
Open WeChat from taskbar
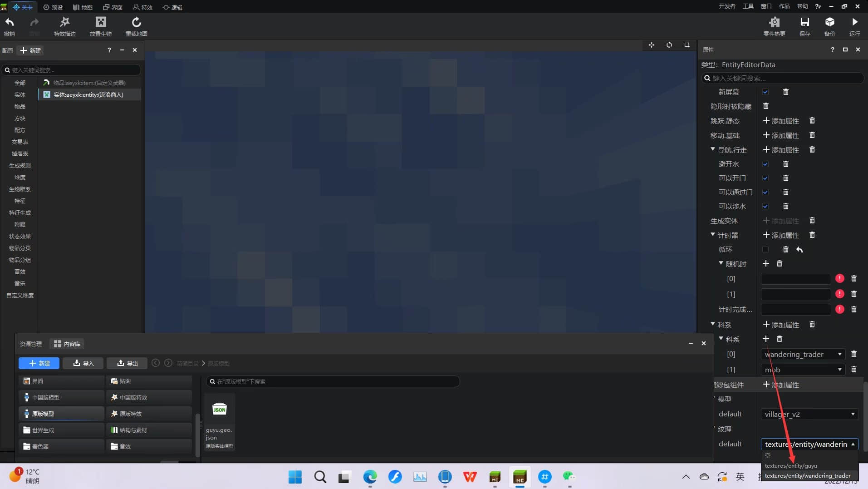pos(569,476)
